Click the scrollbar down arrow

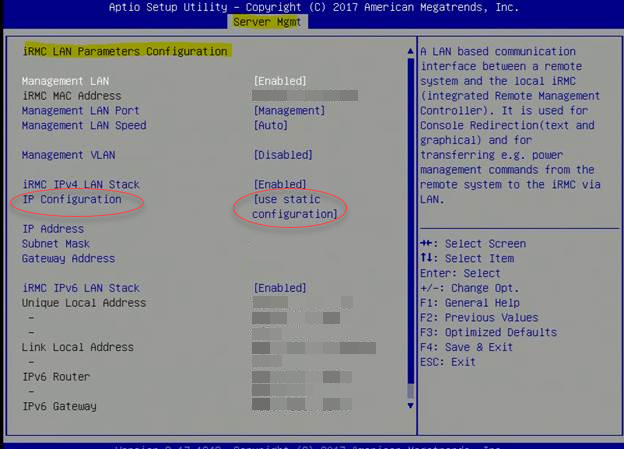click(408, 407)
